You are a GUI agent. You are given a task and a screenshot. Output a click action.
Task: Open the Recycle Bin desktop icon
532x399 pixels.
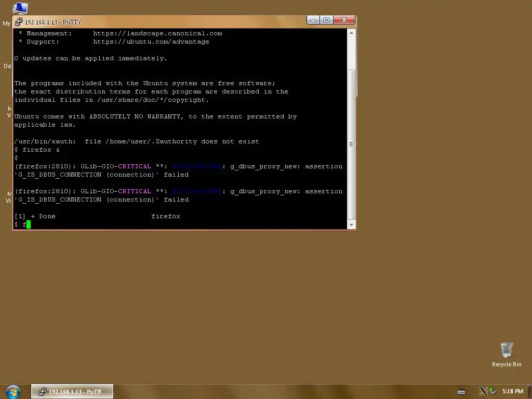click(507, 354)
